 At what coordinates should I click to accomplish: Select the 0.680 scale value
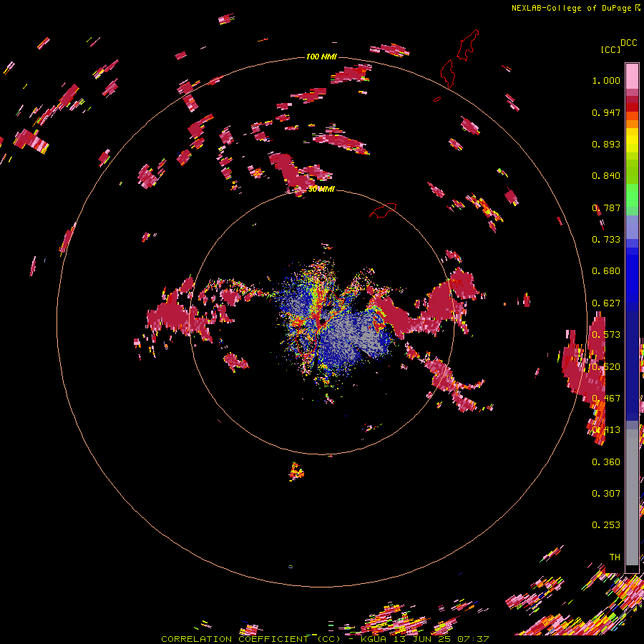click(x=606, y=271)
